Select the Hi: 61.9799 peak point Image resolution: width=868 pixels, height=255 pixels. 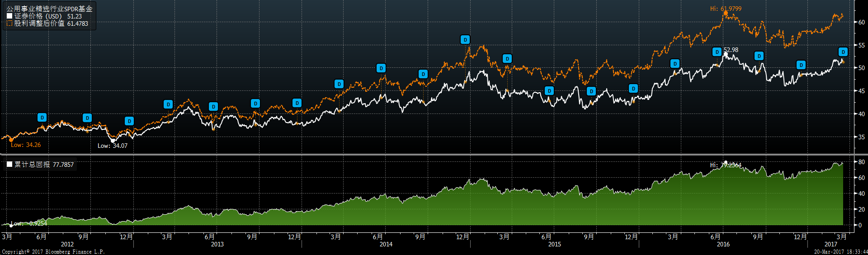[x=726, y=13]
